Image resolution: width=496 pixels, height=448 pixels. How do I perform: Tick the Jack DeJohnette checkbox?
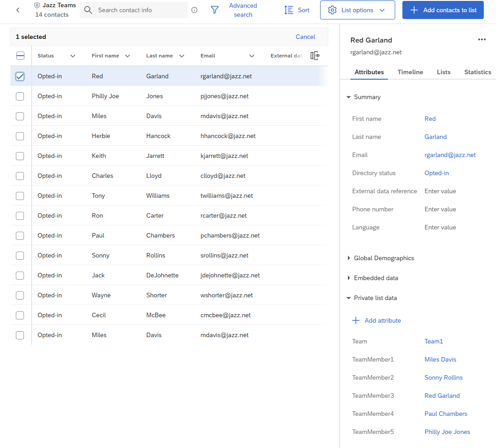(20, 276)
